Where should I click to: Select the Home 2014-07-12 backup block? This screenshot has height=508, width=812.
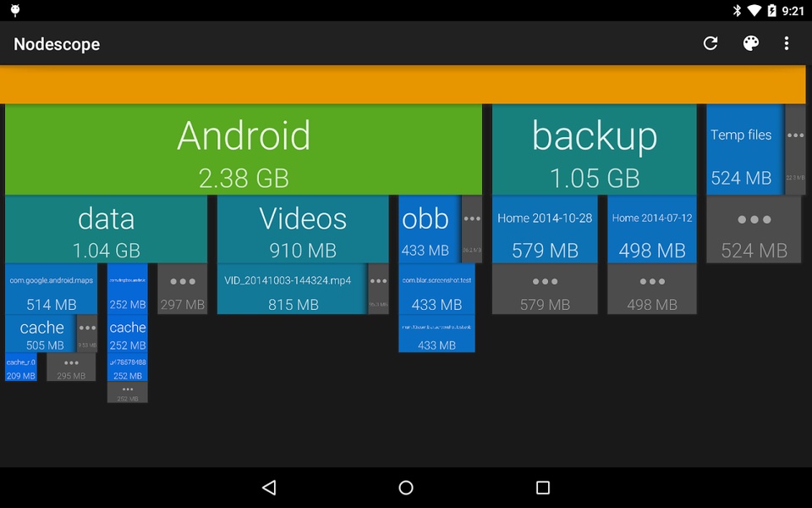(x=652, y=229)
